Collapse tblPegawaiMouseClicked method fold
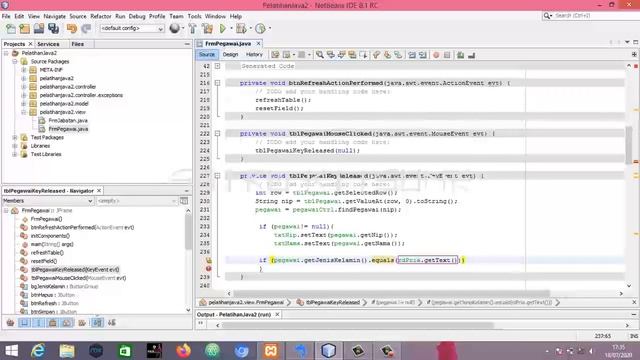640x360 pixels. [x=218, y=133]
